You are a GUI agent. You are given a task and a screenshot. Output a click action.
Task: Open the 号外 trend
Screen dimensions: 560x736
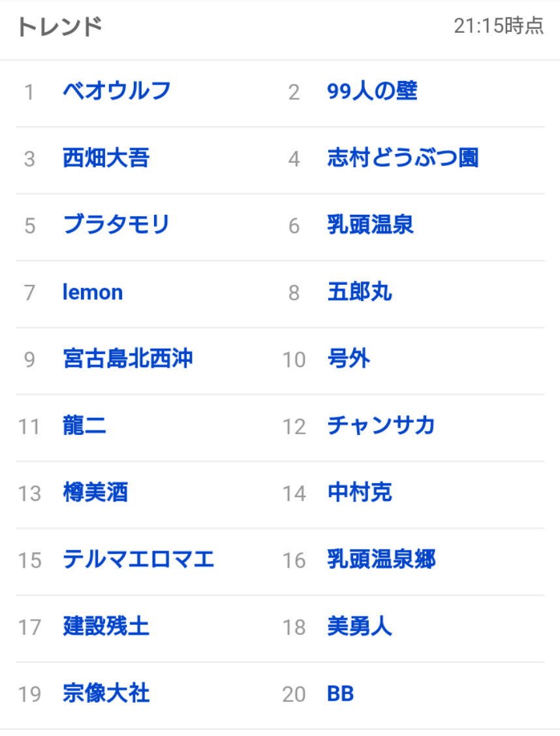coord(349,359)
